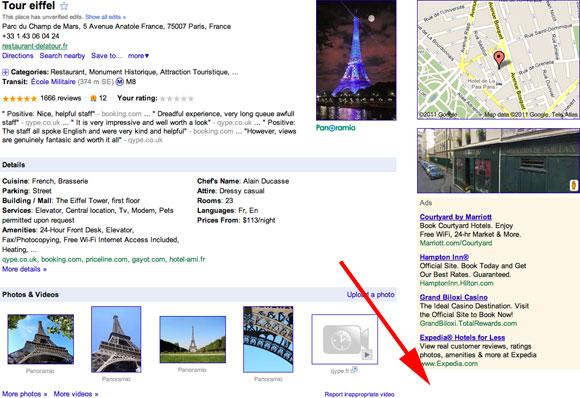Open Show all edits link
The width and height of the screenshot is (580, 398).
click(x=105, y=17)
